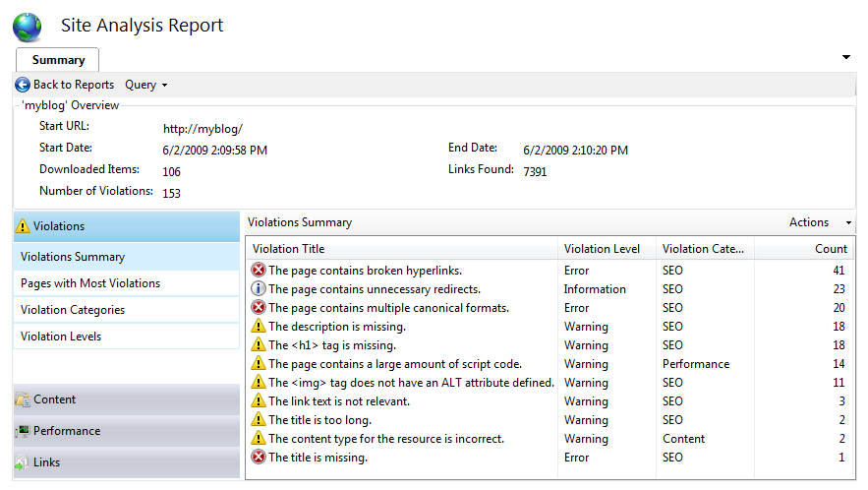Click the Back to Reports arrow icon

23,86
